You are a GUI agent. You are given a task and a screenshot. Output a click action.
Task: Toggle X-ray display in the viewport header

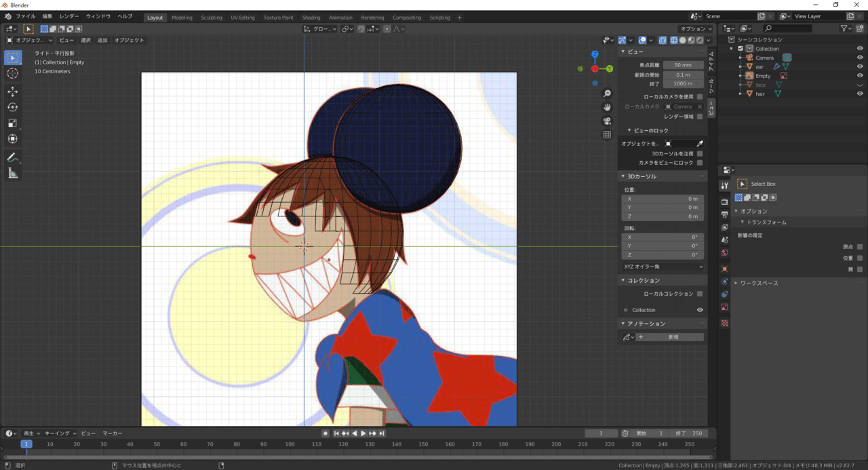[x=661, y=40]
